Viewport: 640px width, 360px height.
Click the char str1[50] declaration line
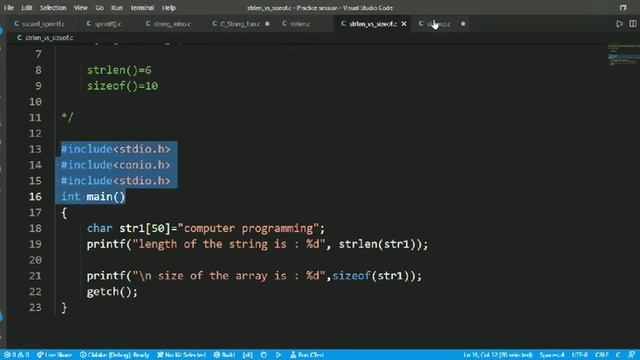tap(206, 229)
